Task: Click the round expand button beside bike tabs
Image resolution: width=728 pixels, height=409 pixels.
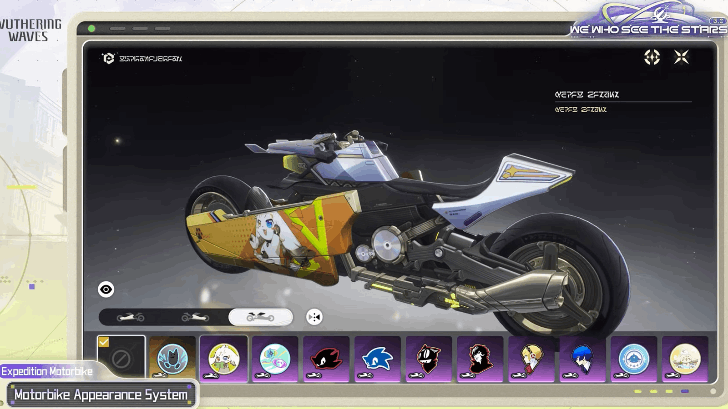Action: point(314,317)
